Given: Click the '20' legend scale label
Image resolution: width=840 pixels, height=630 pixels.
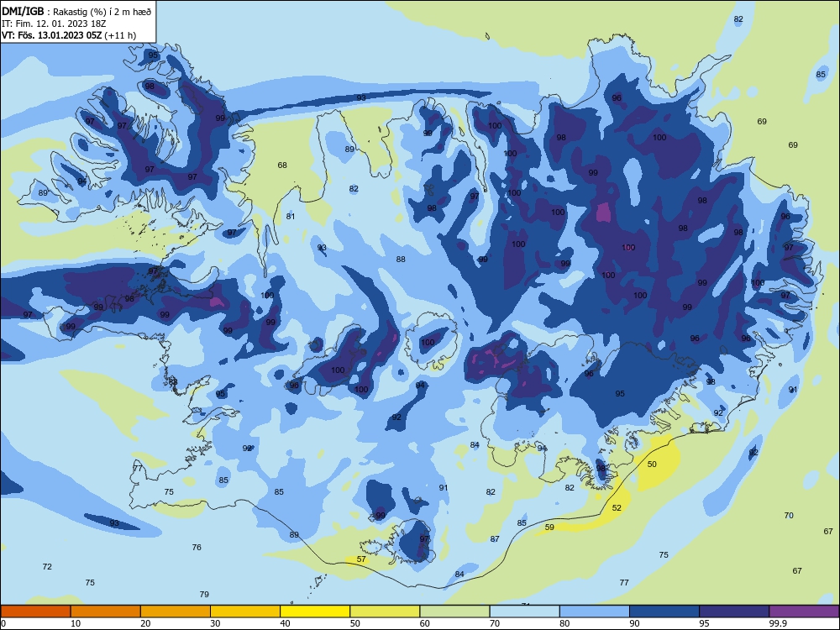Looking at the screenshot, I should (x=145, y=623).
